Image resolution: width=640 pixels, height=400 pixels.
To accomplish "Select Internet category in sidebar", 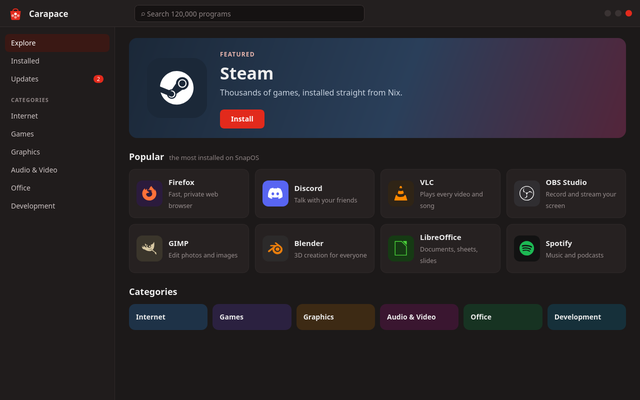I will (x=57, y=116).
